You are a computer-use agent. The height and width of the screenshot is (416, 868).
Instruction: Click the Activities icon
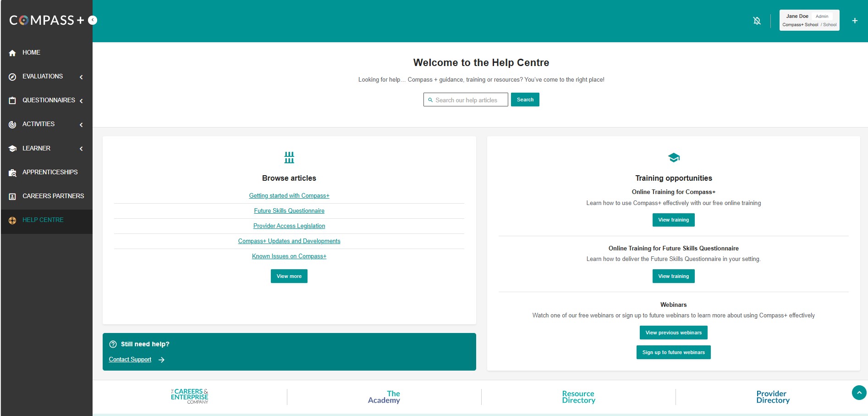tap(12, 124)
